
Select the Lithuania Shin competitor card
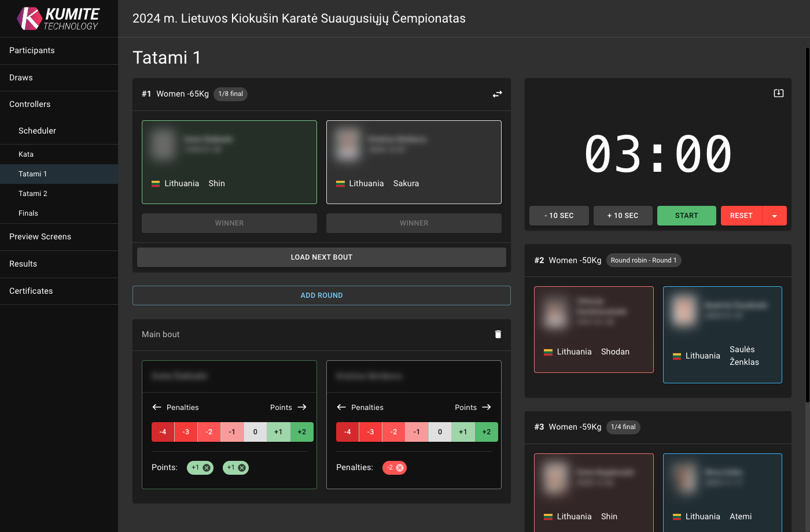coord(229,162)
